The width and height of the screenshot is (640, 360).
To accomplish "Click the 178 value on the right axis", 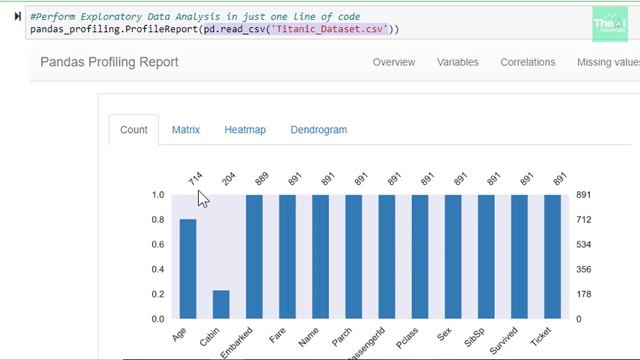I will point(584,294).
